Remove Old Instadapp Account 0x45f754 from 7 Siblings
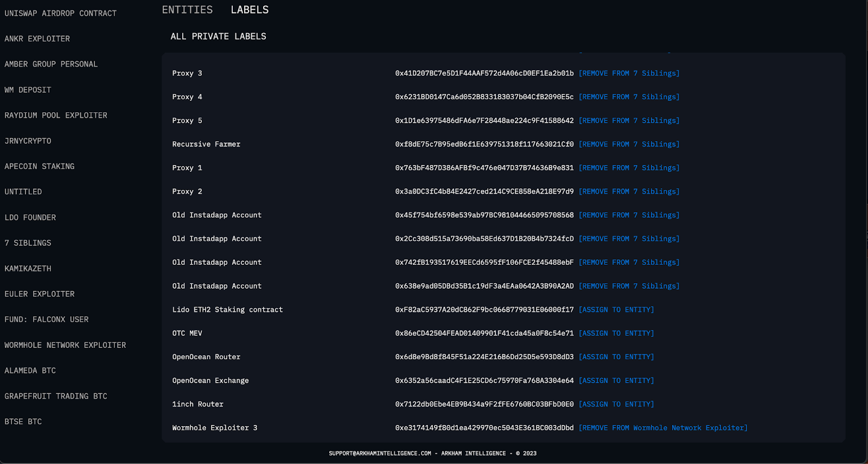868x464 pixels. (629, 215)
